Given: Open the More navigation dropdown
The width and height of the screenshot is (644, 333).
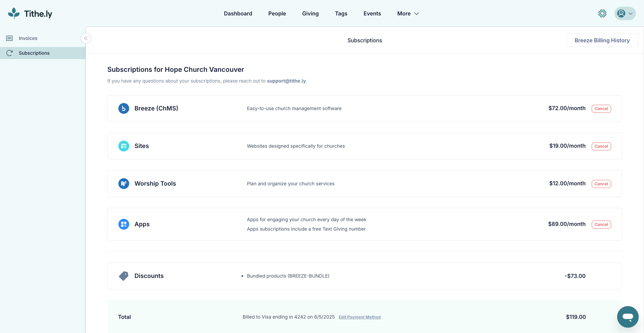Looking at the screenshot, I should tap(408, 13).
